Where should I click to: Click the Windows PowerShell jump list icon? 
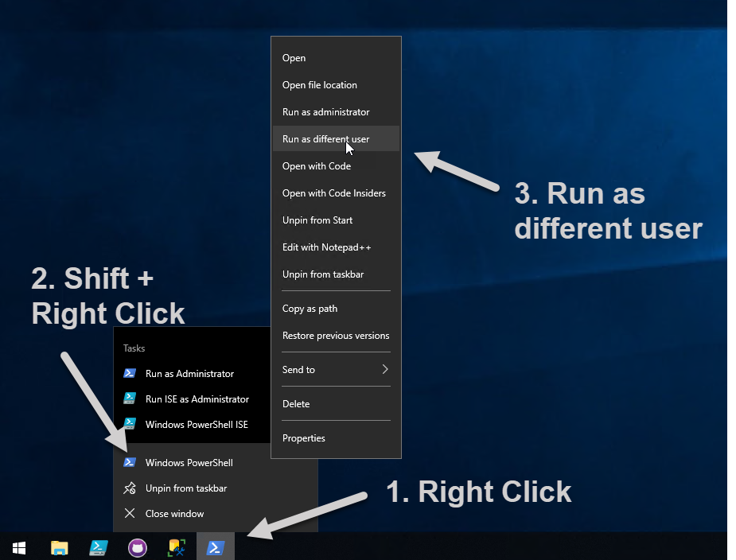[130, 462]
